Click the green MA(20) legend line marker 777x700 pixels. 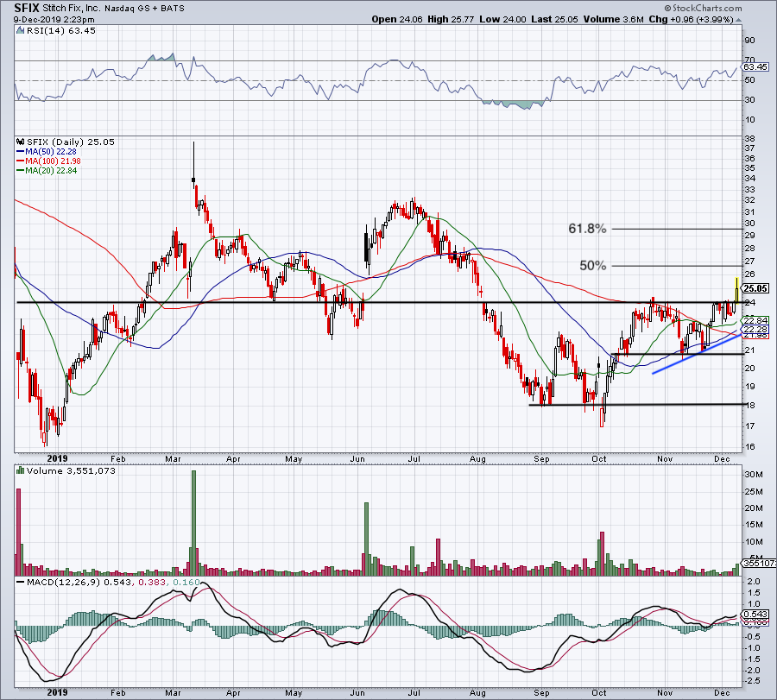21,171
